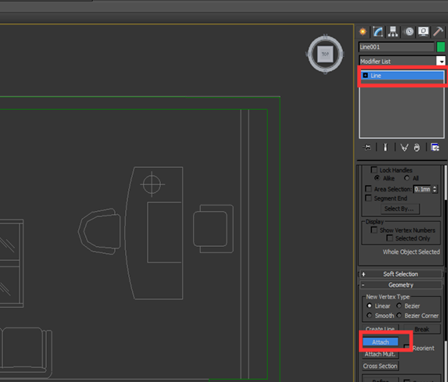Enable the Lock Handles checkbox
This screenshot has width=448, height=382.
tap(374, 170)
